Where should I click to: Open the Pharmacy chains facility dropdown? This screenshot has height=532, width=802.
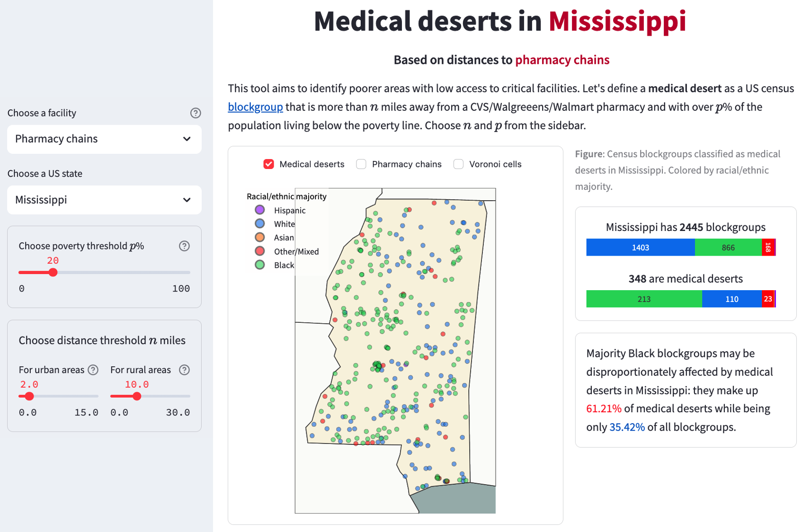[x=104, y=139]
